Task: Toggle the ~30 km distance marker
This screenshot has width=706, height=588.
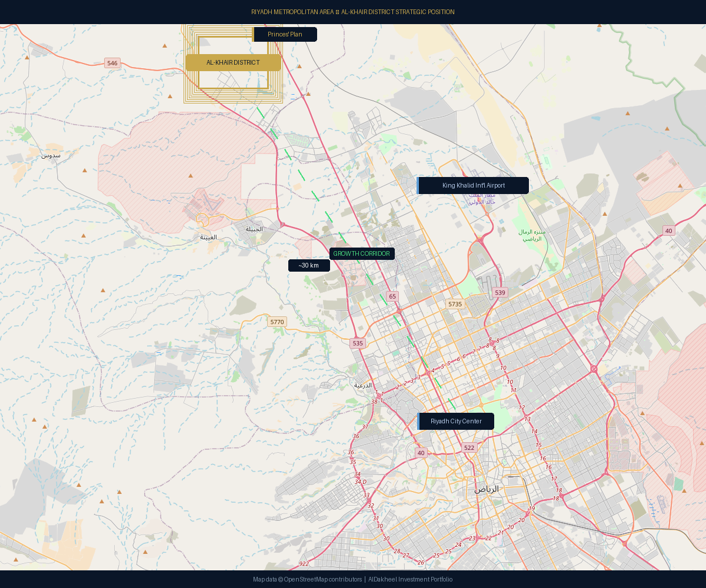Action: click(x=309, y=265)
